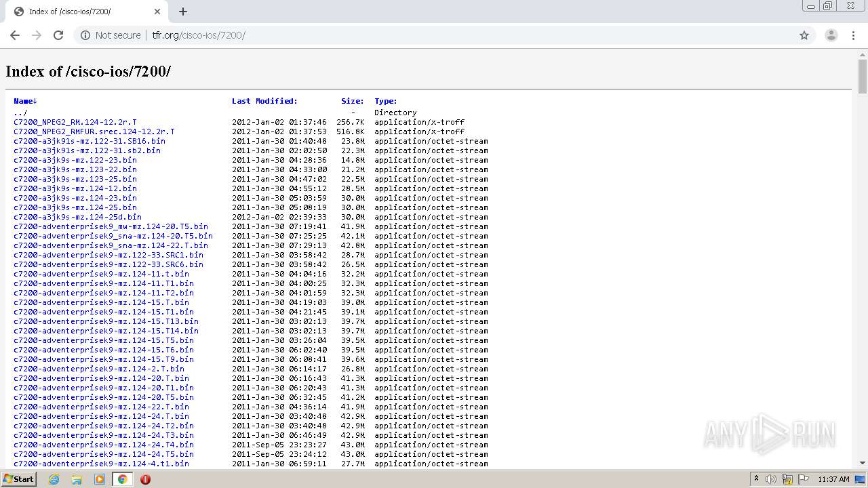This screenshot has height=488, width=868.
Task: Download c7200-adventerprisek9-mz.124-15.T14.bin
Action: coord(106,331)
